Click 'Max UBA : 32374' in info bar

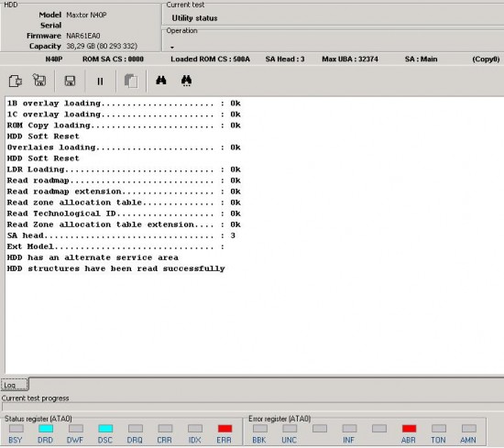pyautogui.click(x=350, y=60)
